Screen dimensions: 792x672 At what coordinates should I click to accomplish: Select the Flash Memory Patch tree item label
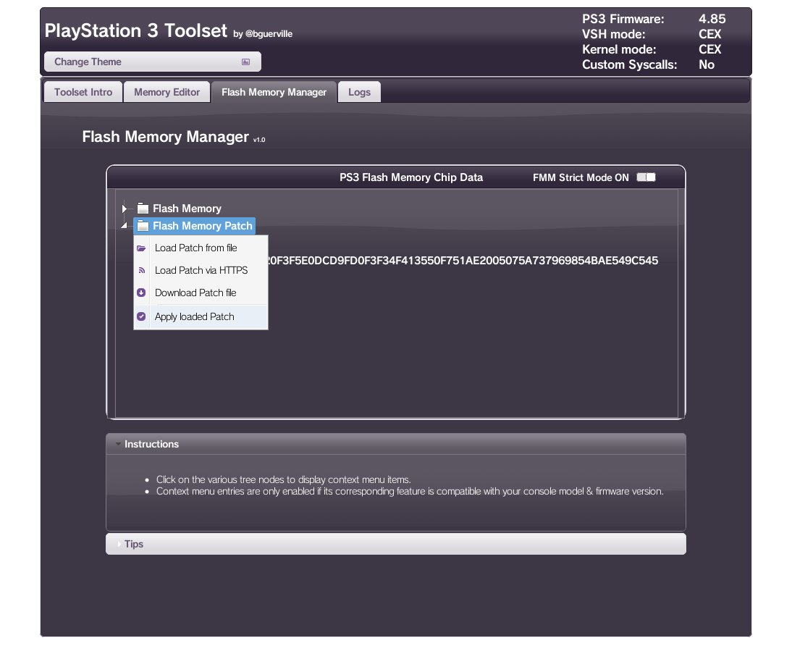[203, 226]
